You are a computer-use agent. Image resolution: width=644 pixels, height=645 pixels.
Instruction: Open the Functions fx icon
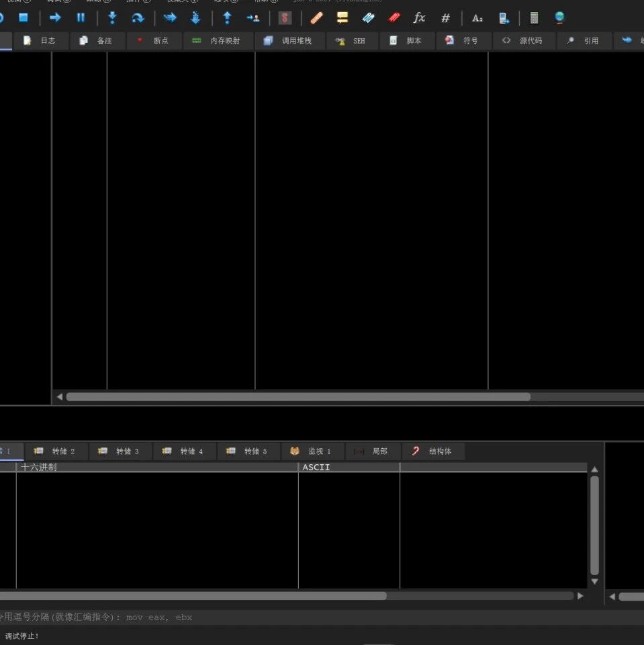point(419,17)
